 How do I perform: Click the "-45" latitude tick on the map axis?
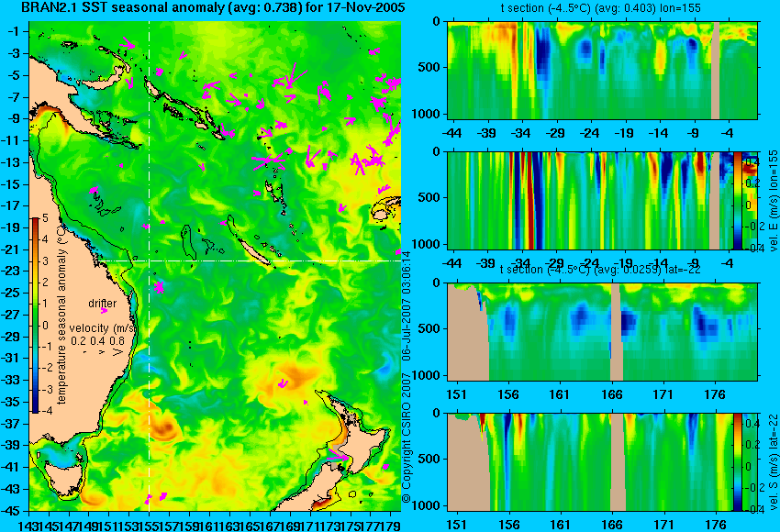click(12, 511)
